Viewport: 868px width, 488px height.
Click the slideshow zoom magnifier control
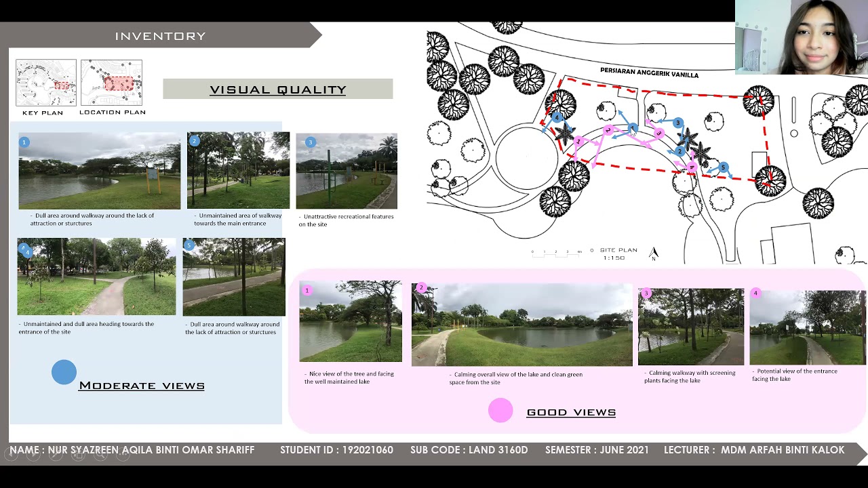[100, 454]
